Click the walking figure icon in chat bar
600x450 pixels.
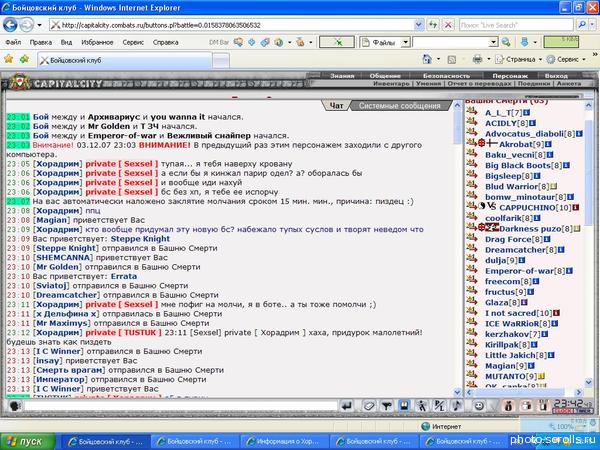click(422, 406)
